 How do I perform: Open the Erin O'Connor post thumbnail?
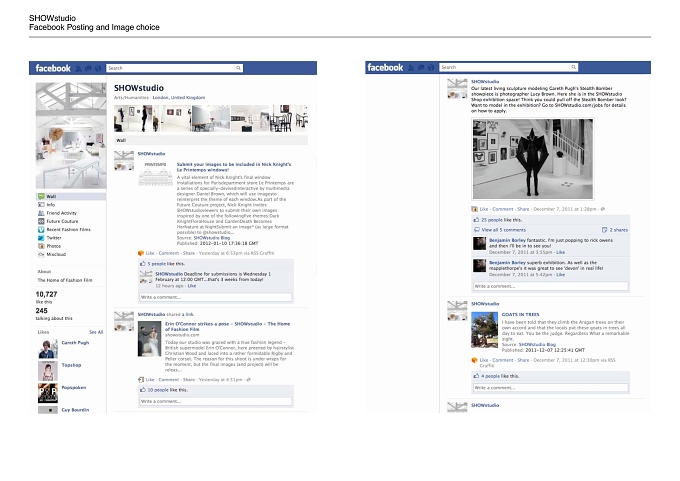pyautogui.click(x=150, y=339)
